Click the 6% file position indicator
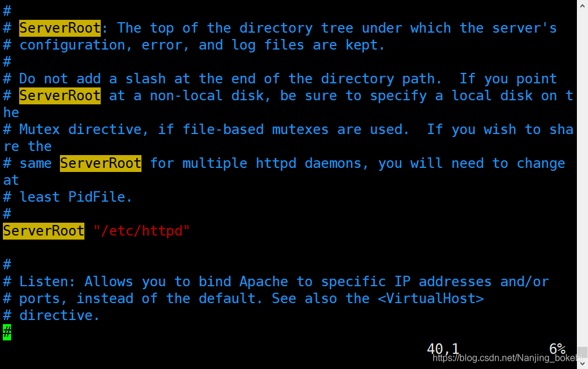 click(557, 349)
